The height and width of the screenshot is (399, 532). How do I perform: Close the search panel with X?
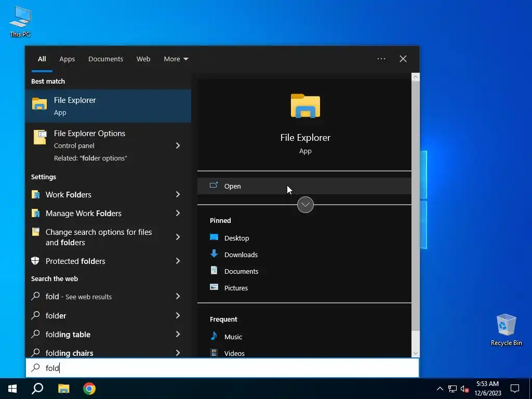pos(403,59)
